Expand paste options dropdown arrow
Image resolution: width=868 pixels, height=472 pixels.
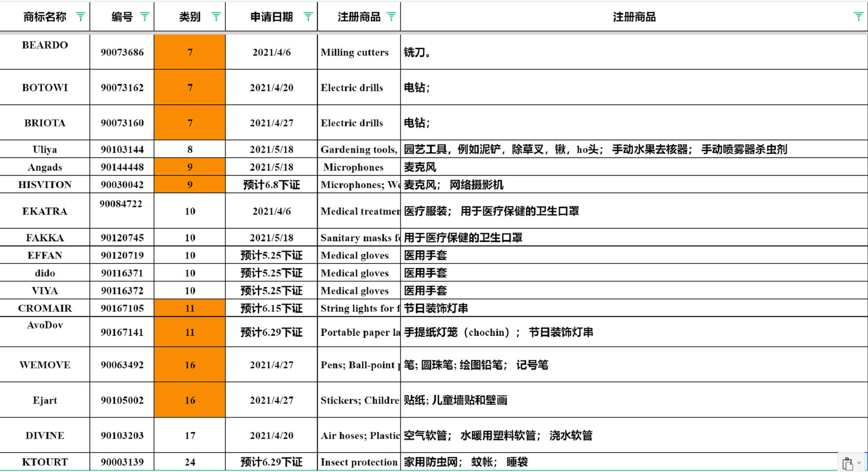[x=859, y=463]
